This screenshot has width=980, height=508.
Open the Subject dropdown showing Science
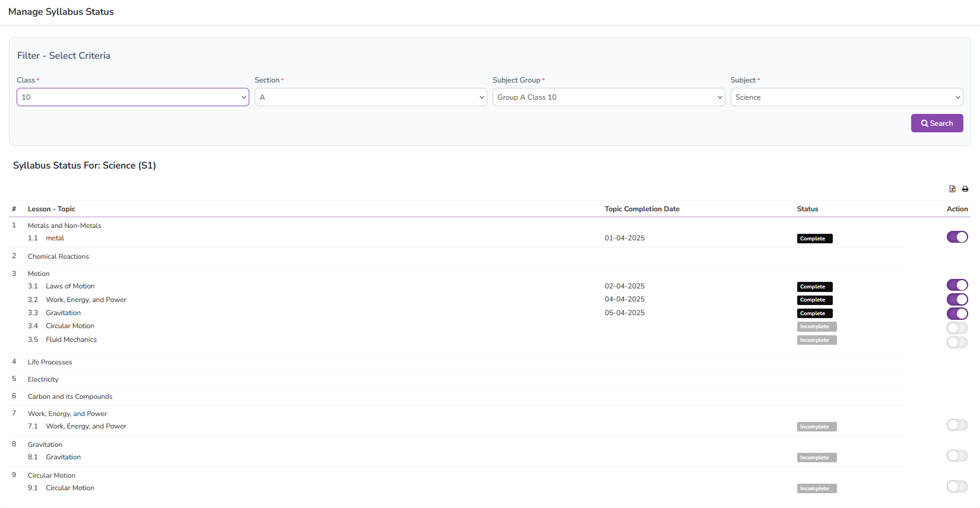tap(846, 97)
